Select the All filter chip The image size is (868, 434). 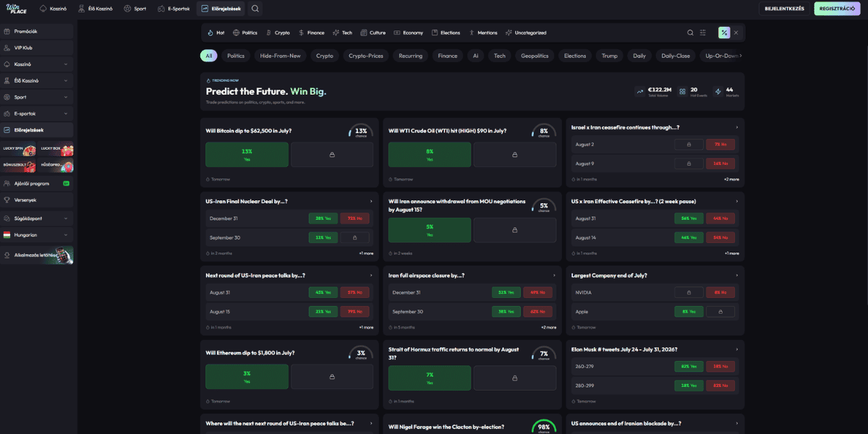click(x=209, y=56)
